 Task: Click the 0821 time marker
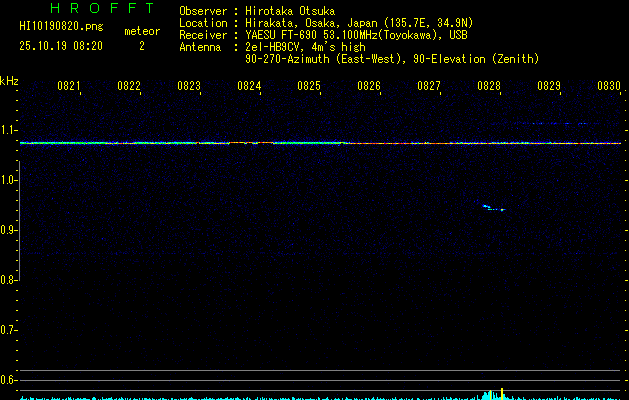click(69, 87)
